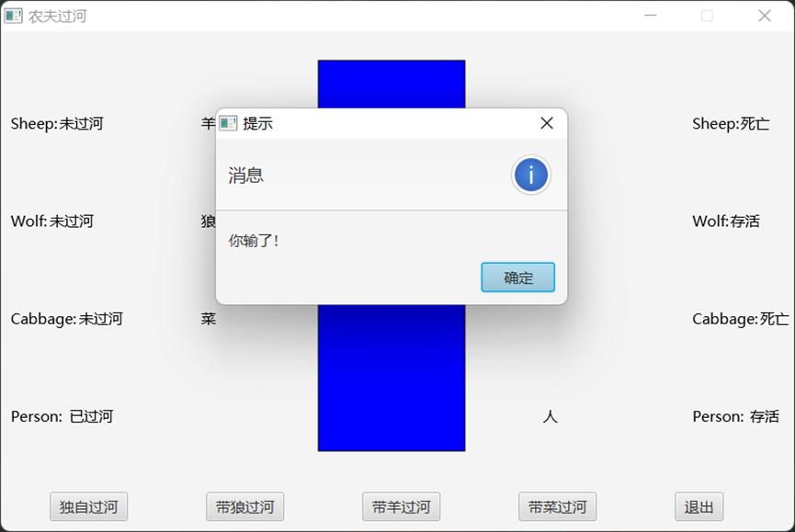
Task: Click the blue info icon in dialog
Action: [531, 175]
